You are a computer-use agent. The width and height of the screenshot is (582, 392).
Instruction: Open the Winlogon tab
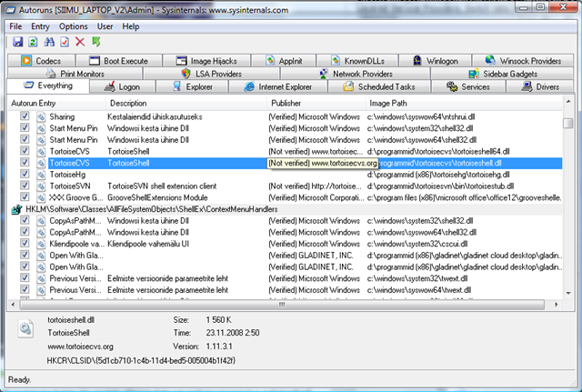pos(435,61)
